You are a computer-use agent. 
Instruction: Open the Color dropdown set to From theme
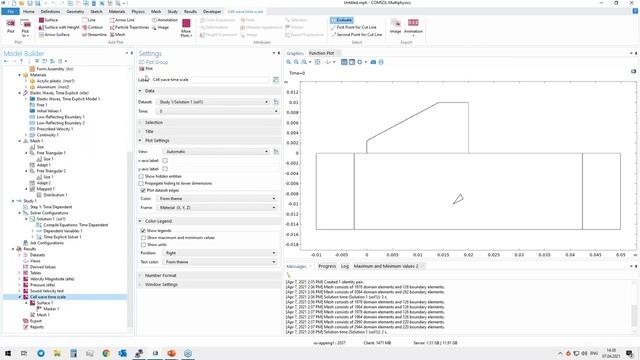217,198
